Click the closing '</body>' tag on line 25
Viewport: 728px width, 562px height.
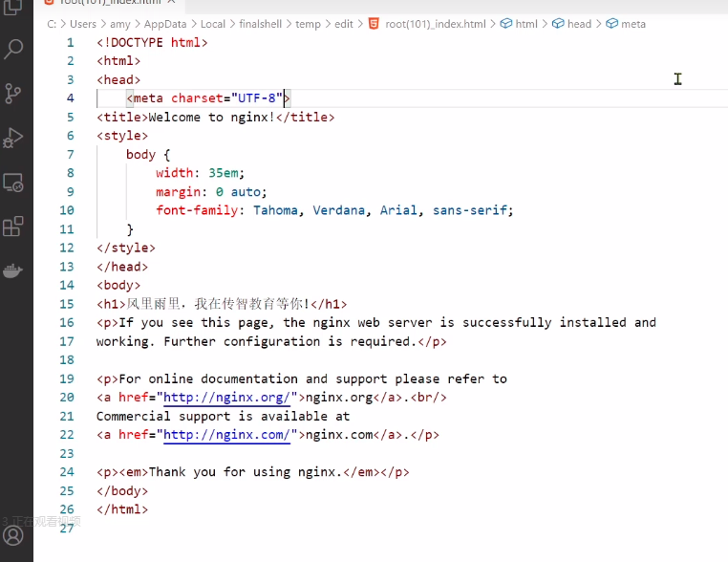click(x=122, y=491)
